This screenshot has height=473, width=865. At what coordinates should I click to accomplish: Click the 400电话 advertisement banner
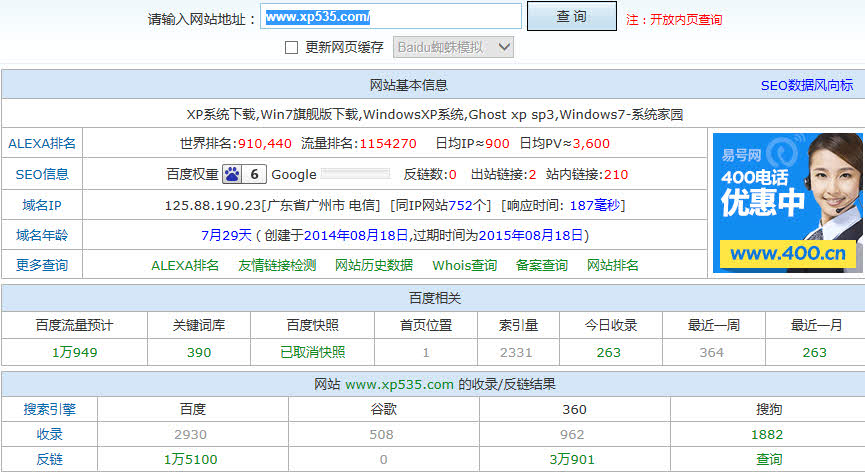coord(787,202)
